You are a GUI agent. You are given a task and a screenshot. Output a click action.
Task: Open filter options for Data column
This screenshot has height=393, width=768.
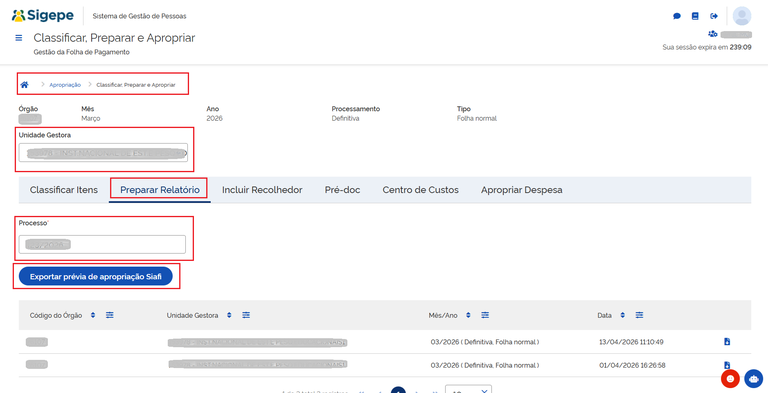(x=639, y=315)
